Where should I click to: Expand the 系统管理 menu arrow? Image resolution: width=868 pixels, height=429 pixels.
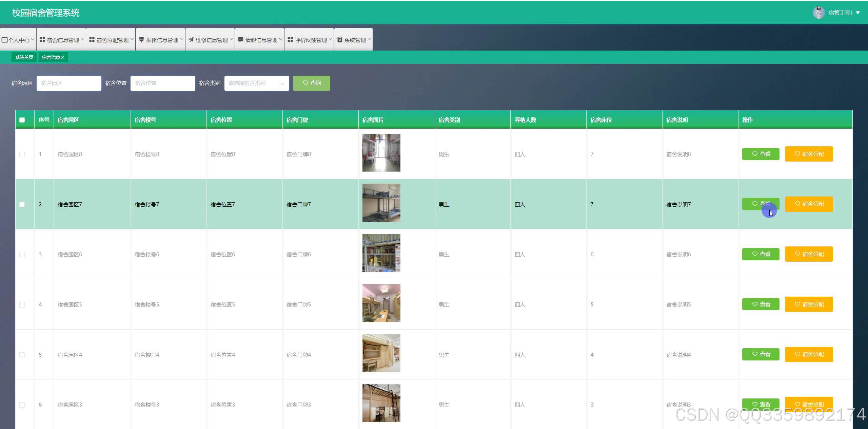click(x=369, y=39)
